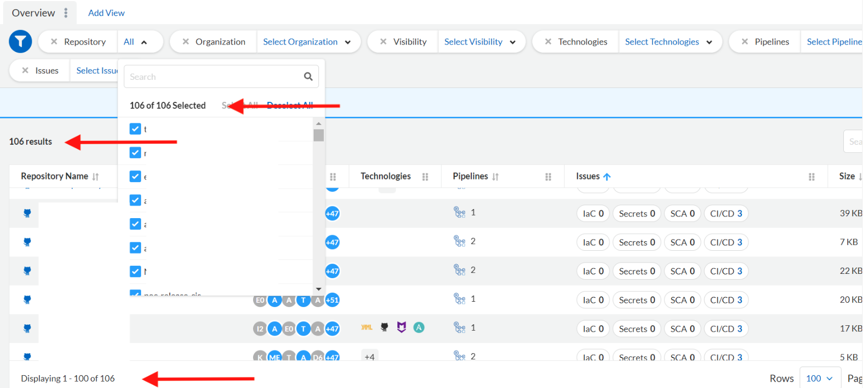
Task: Uncheck the sixth checkbox in the repository list
Action: pos(135,248)
